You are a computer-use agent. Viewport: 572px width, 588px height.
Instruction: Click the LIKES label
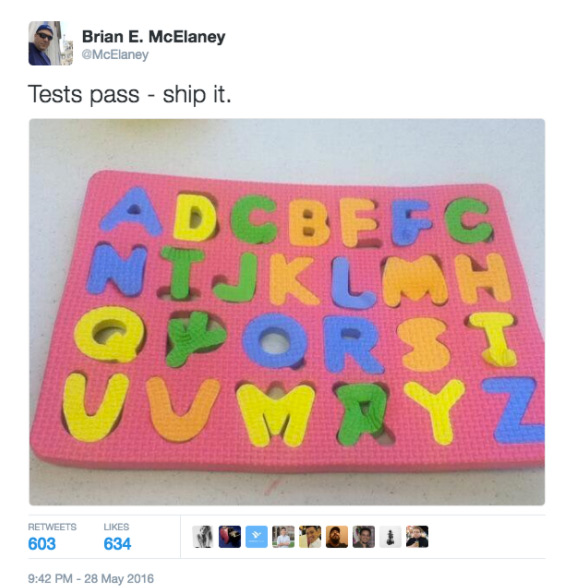click(116, 527)
